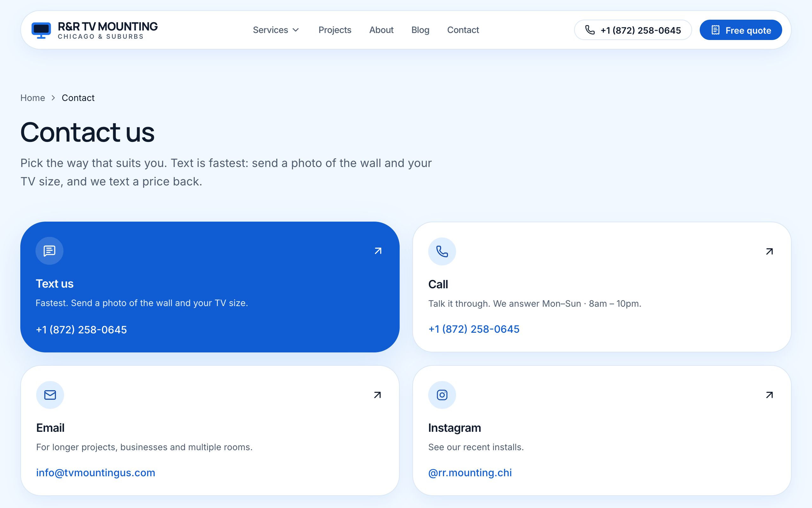Click the 'Contact us' page heading
Image resolution: width=812 pixels, height=508 pixels.
(88, 132)
